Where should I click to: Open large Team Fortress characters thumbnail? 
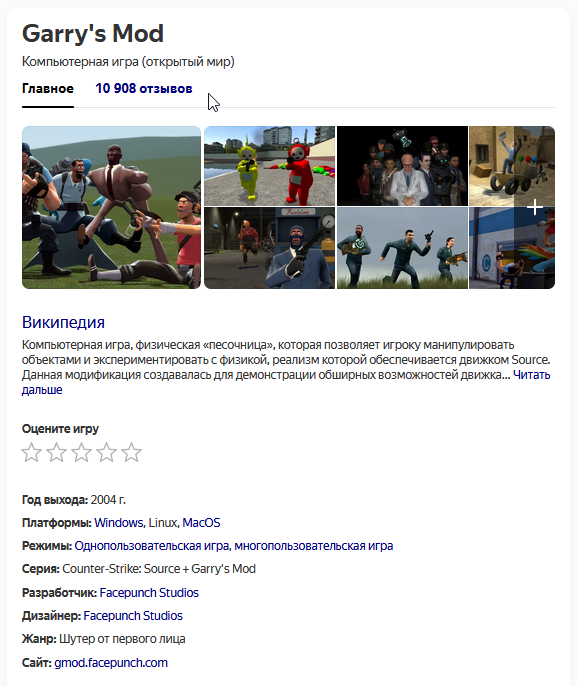(x=112, y=207)
